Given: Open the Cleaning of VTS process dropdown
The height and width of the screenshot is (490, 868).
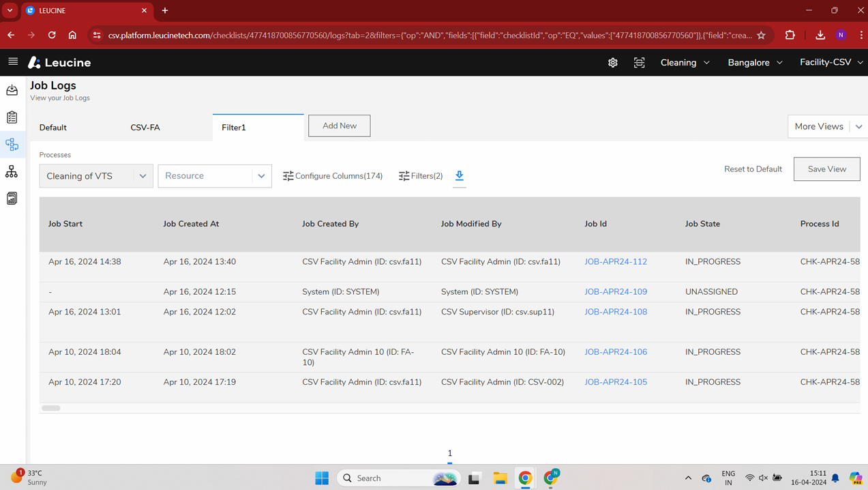Looking at the screenshot, I should point(96,176).
